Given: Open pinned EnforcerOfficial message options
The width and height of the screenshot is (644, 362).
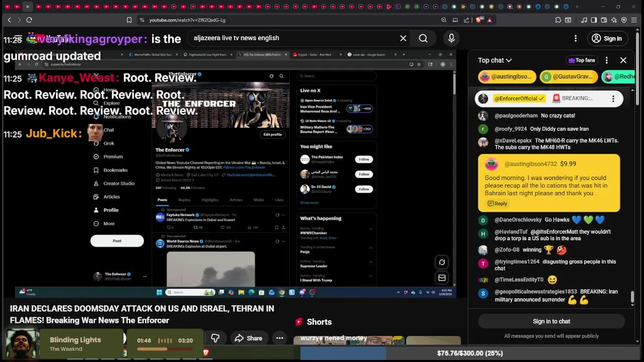Looking at the screenshot, I should pos(613,99).
